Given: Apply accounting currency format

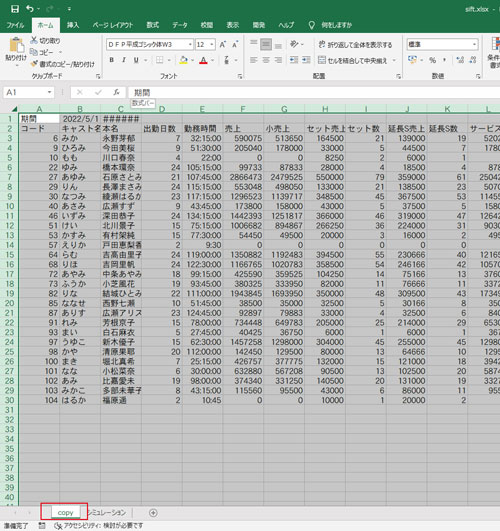Looking at the screenshot, I should tap(412, 60).
